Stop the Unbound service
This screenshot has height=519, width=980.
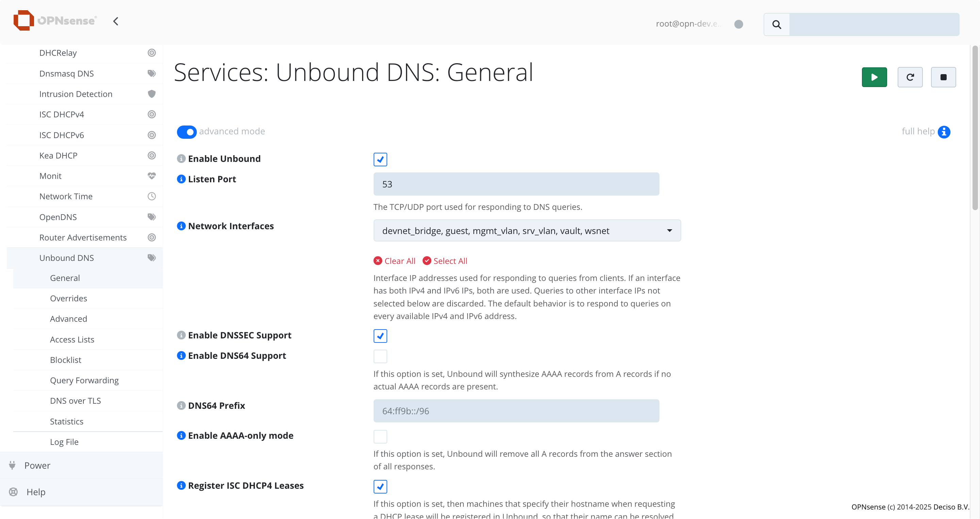943,77
